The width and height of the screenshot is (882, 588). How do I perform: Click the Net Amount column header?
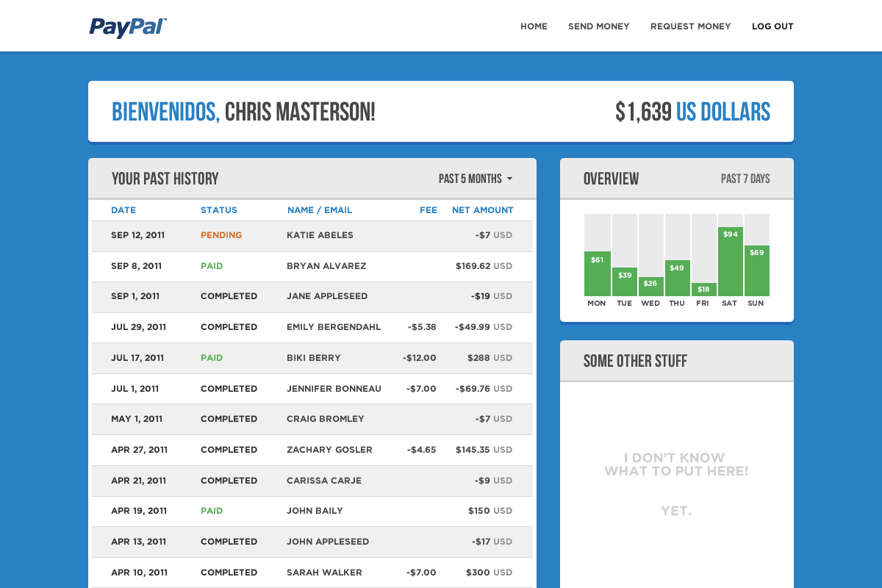coord(483,210)
